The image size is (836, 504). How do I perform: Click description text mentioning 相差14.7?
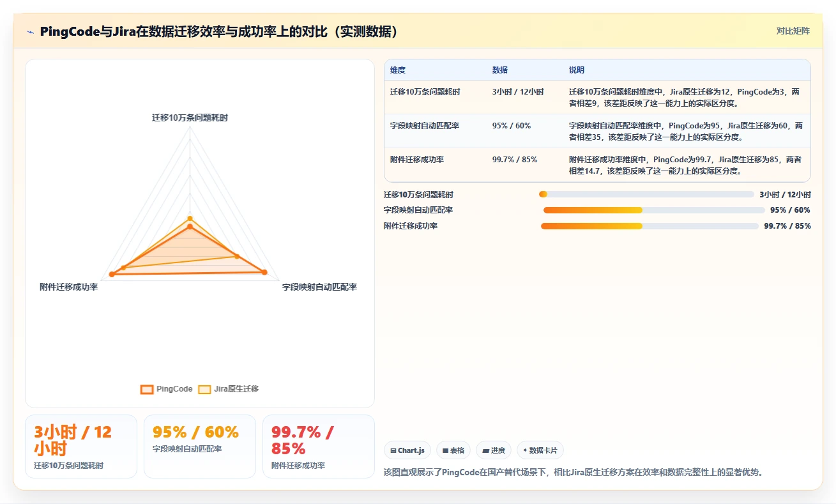pos(685,165)
